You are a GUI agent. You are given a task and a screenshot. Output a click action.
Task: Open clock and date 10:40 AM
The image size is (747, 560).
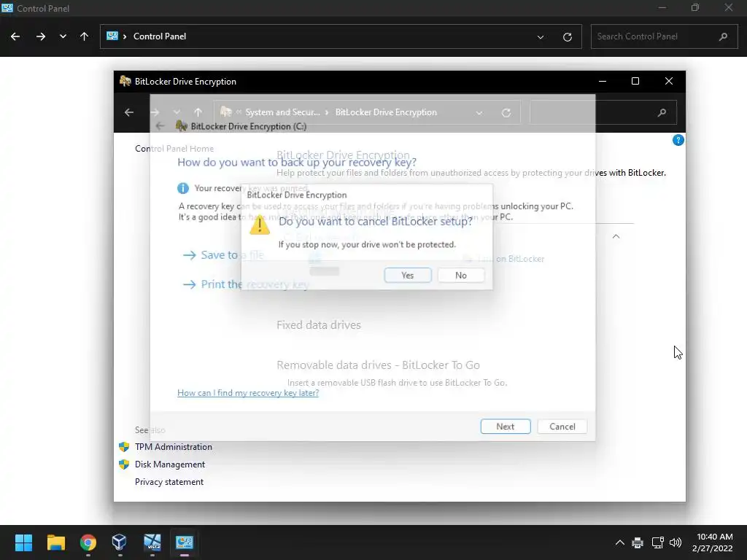point(713,542)
